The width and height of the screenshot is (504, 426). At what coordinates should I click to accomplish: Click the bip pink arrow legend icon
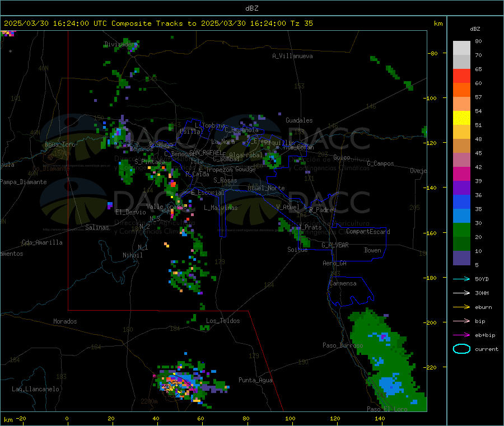click(461, 321)
